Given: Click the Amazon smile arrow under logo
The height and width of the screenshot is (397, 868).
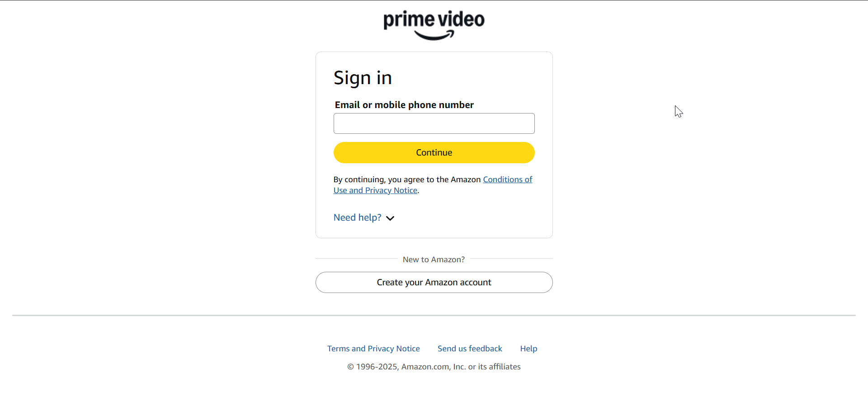Looking at the screenshot, I should click(x=434, y=35).
